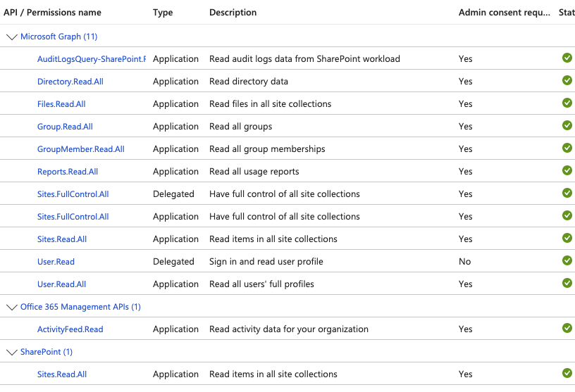Select 'Read all users' full profiles' text

pos(262,284)
